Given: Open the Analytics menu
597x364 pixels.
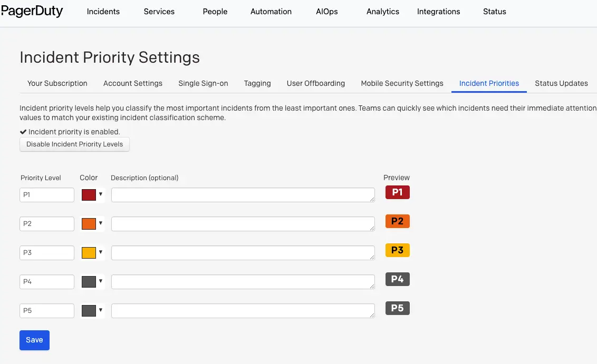Looking at the screenshot, I should (383, 12).
